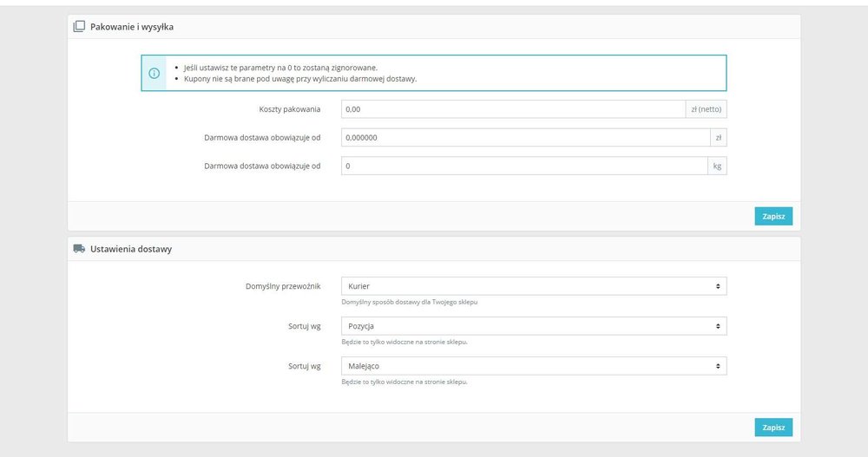Viewport: 868px width, 457px height.
Task: Click the Pakowanie i wysyłka panel heading
Action: pos(132,27)
